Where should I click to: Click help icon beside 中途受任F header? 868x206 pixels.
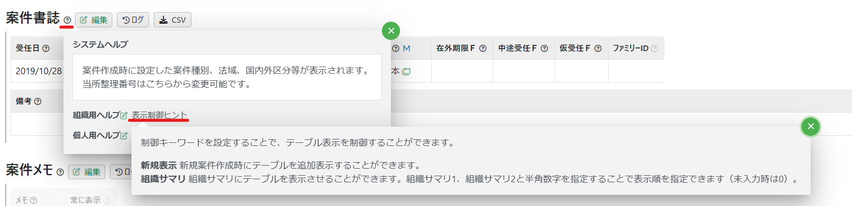coord(544,48)
